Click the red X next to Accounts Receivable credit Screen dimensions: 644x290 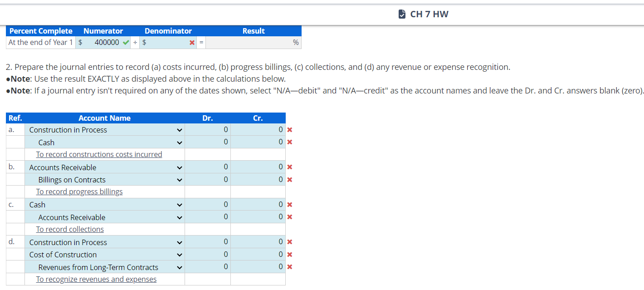click(x=289, y=216)
